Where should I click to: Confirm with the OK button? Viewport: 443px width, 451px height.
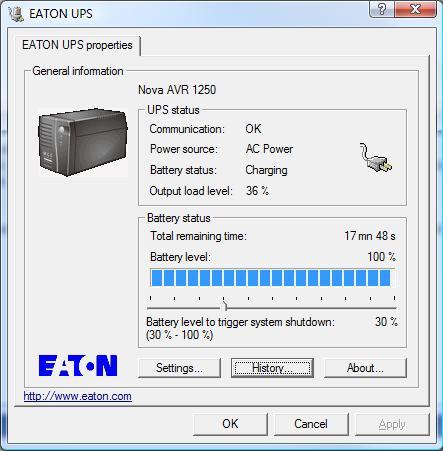point(230,424)
